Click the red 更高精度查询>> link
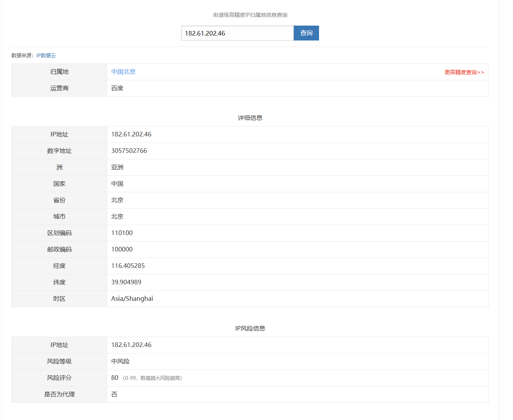This screenshot has width=513, height=420. click(464, 72)
